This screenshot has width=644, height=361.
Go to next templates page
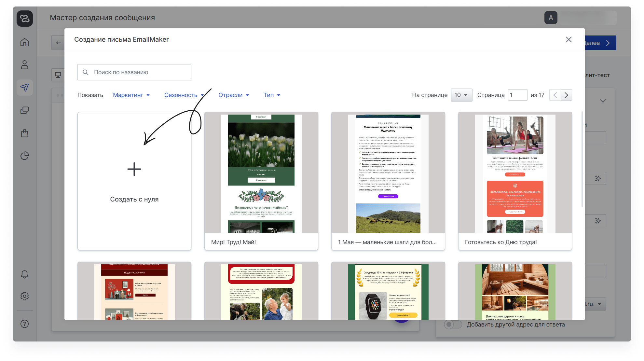click(x=566, y=95)
